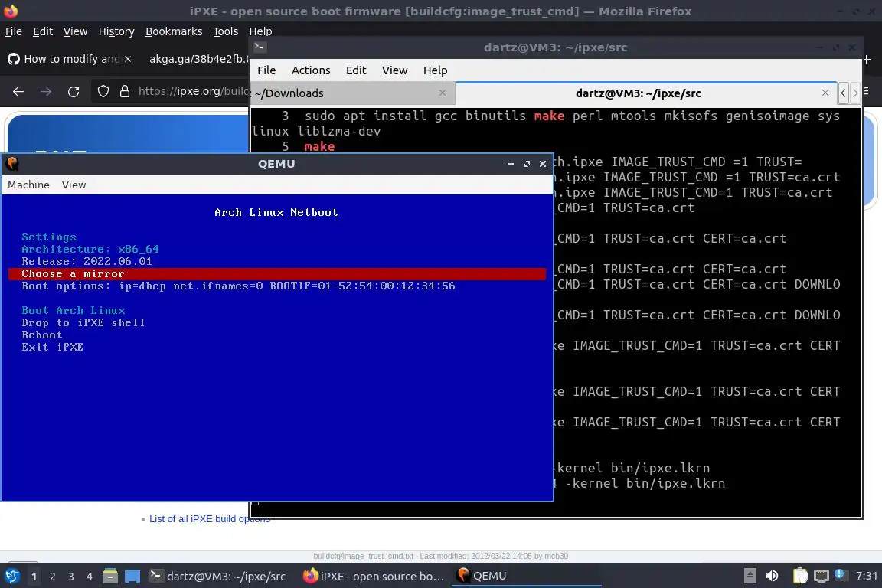The image size is (882, 588).
Task: Switch to virtual desktop 1
Action: [34, 577]
